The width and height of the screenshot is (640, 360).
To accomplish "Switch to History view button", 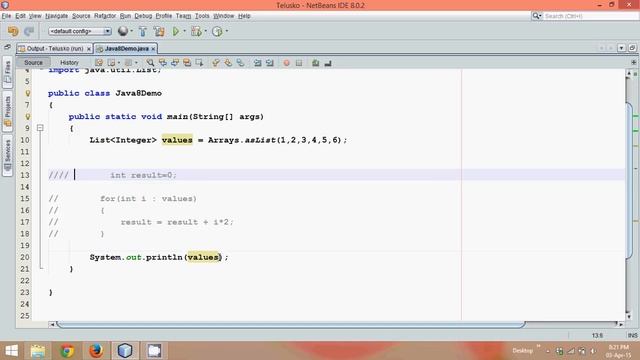I will click(x=69, y=63).
